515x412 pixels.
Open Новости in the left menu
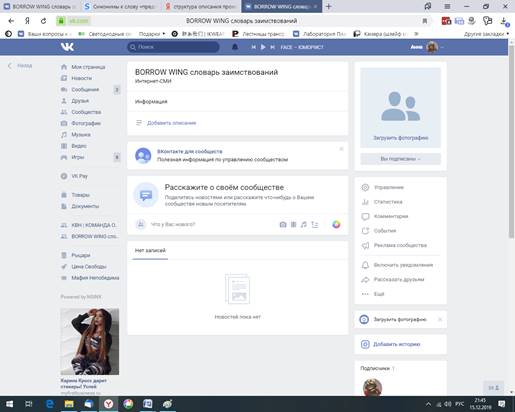pos(81,78)
